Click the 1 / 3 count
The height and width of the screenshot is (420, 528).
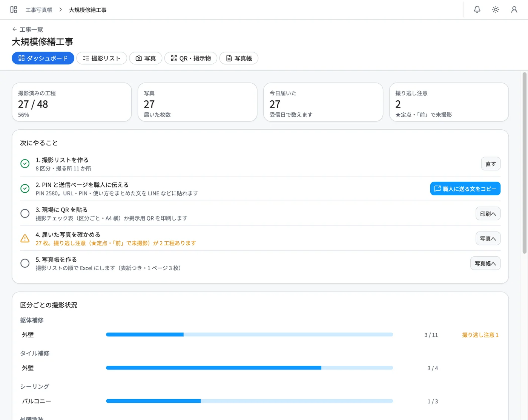[x=433, y=401]
